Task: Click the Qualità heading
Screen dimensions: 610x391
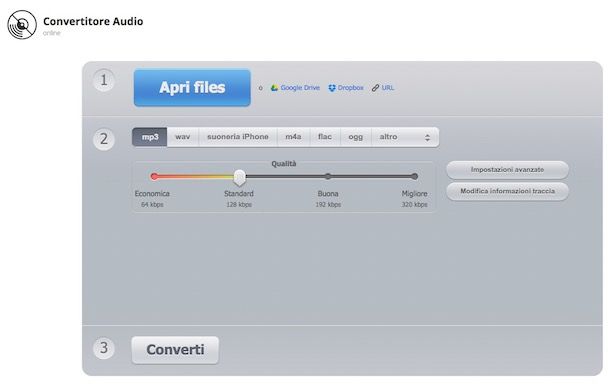Action: [x=284, y=164]
